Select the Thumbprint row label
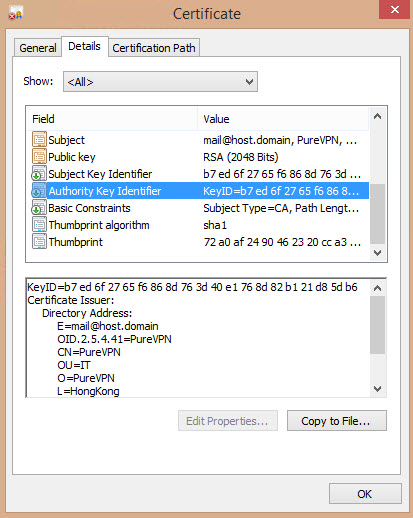Screen dimensions: 413x518 pyautogui.click(x=76, y=242)
